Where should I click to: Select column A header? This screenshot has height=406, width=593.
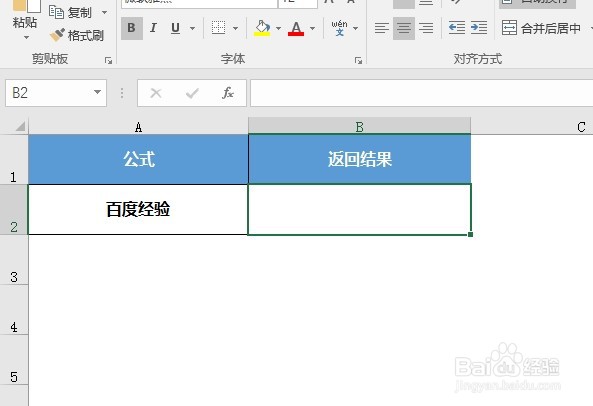pyautogui.click(x=138, y=126)
